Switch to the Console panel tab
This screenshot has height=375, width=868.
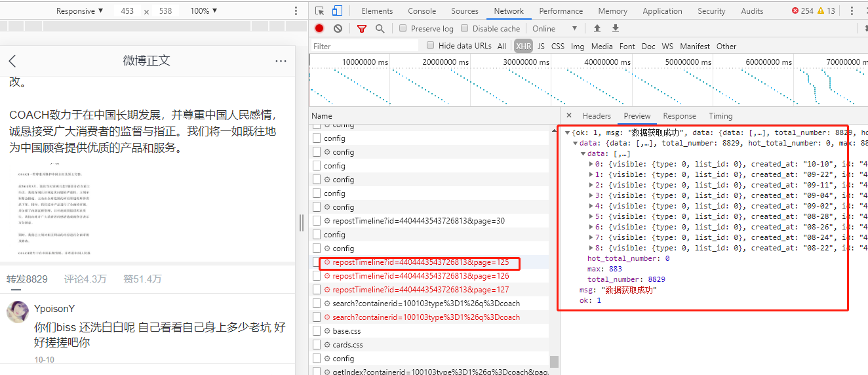coord(422,10)
